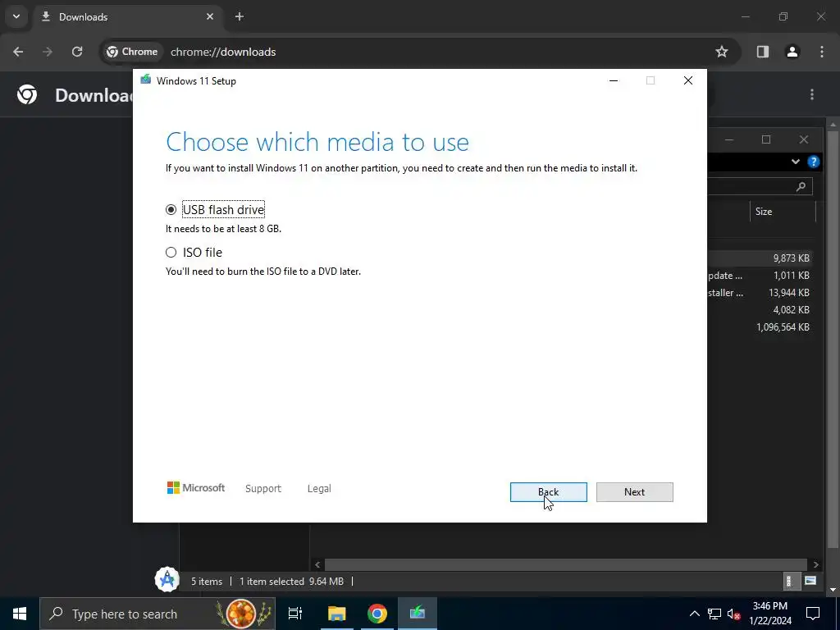Reload the Chrome downloads page
Image resolution: width=840 pixels, height=630 pixels.
(77, 52)
